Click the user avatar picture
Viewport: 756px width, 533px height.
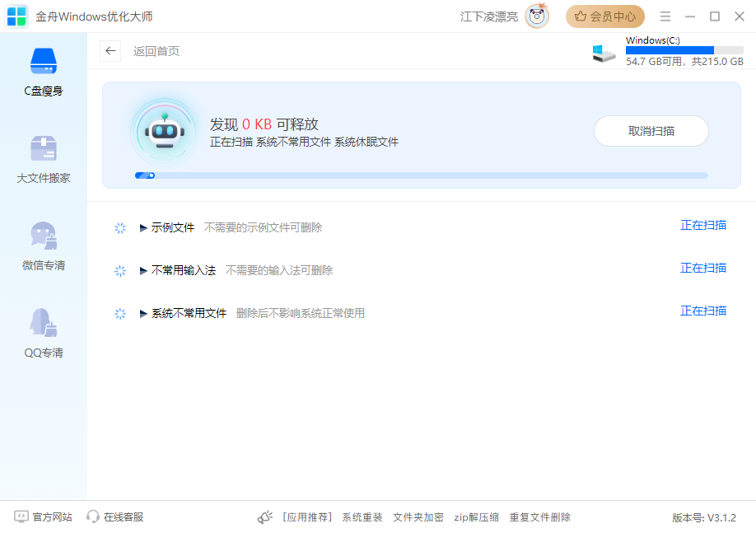pos(537,16)
